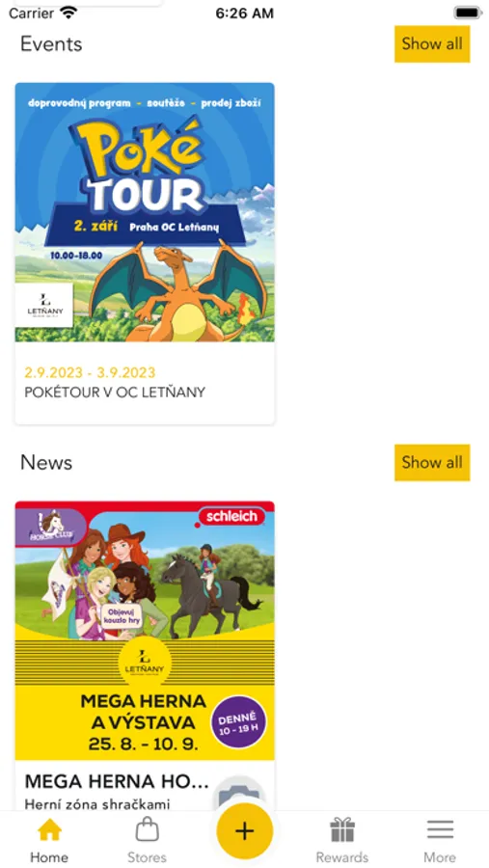Tap the battery indicator icon
Screen dimensions: 489x868
pyautogui.click(x=468, y=13)
